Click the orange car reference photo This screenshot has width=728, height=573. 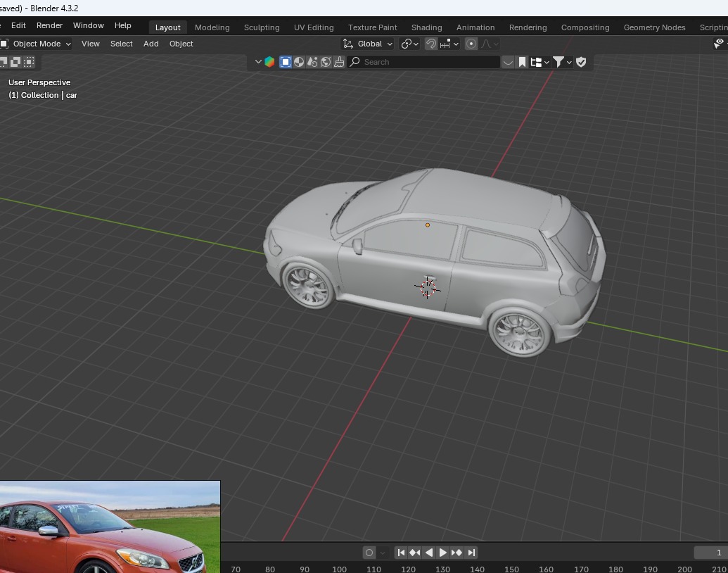(x=110, y=527)
